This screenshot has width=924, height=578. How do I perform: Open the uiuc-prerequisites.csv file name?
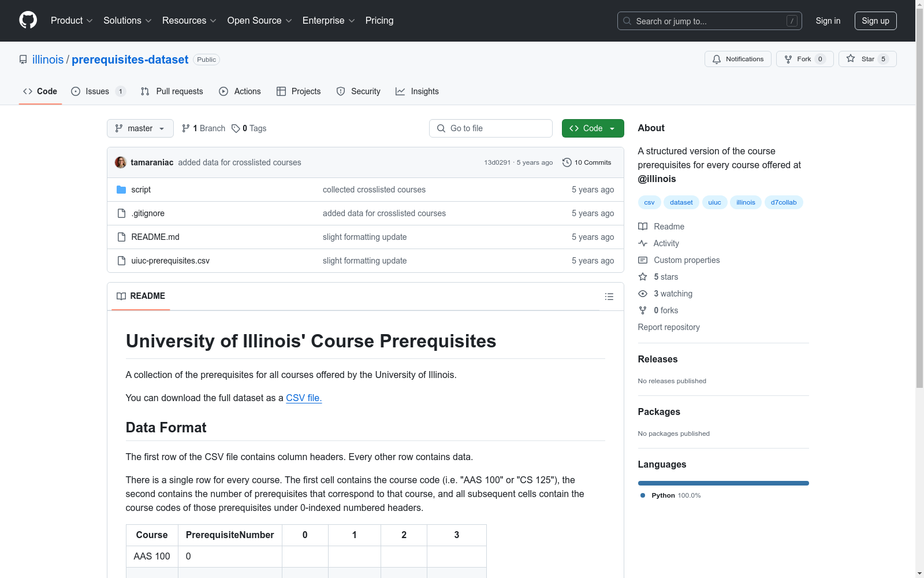pyautogui.click(x=170, y=261)
